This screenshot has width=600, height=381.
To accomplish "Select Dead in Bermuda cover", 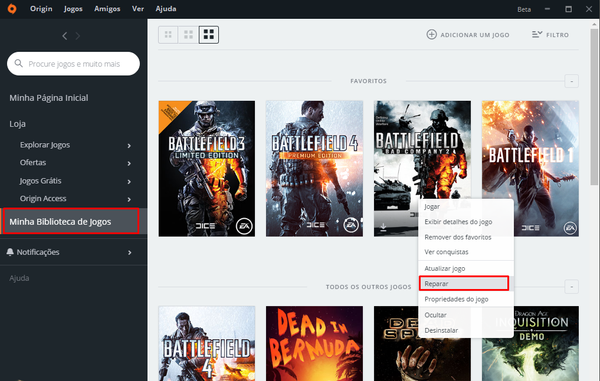I will (315, 344).
